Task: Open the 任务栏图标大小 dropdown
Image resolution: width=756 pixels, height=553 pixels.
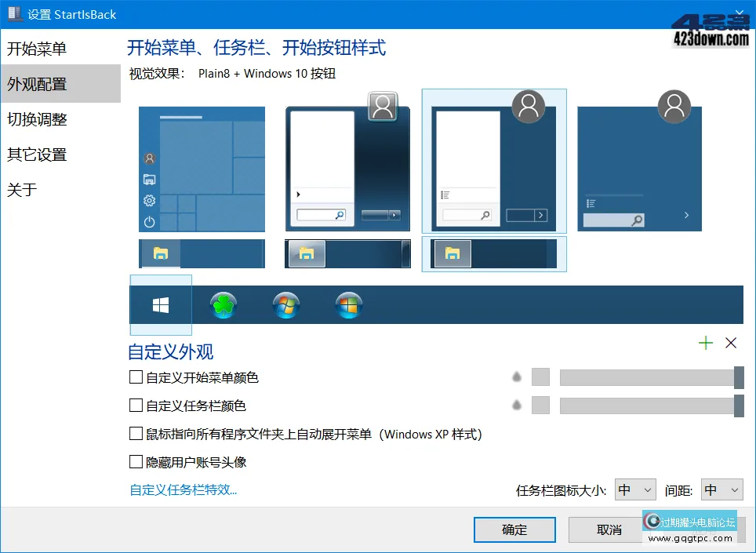Action: [x=634, y=489]
